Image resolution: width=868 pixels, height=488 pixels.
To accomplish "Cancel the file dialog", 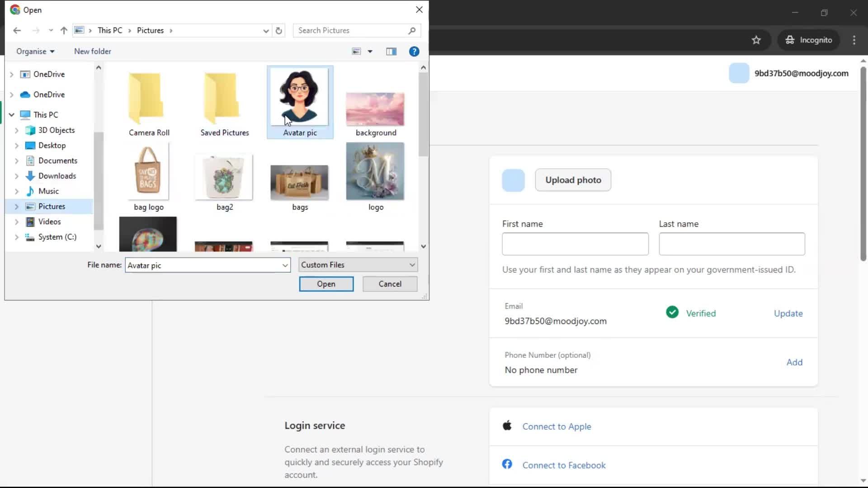I will pos(390,284).
